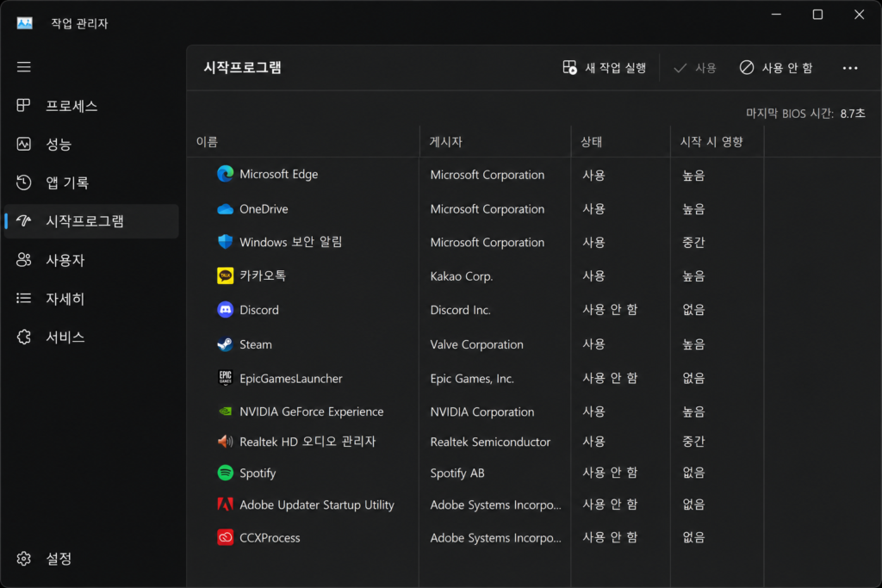Click the Microsoft Edge icon

225,174
